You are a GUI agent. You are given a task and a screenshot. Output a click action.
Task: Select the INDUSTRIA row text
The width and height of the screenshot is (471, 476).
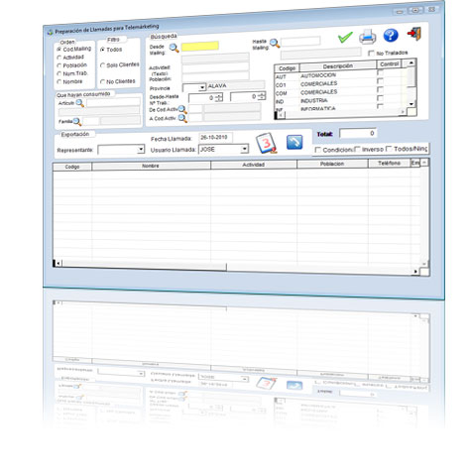[314, 100]
